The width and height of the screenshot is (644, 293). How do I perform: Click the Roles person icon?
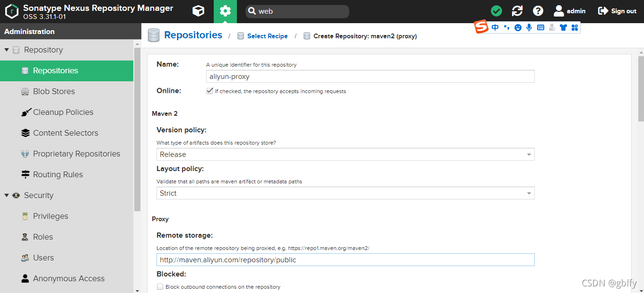point(26,237)
